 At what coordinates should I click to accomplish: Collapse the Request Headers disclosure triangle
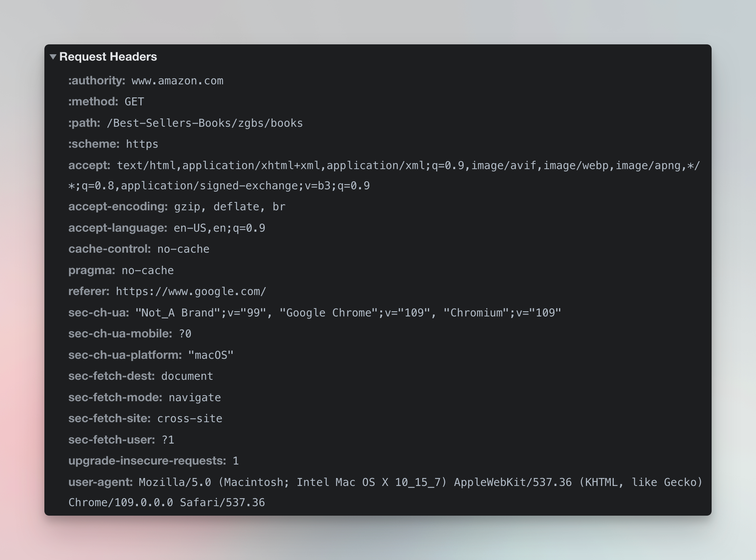(53, 57)
